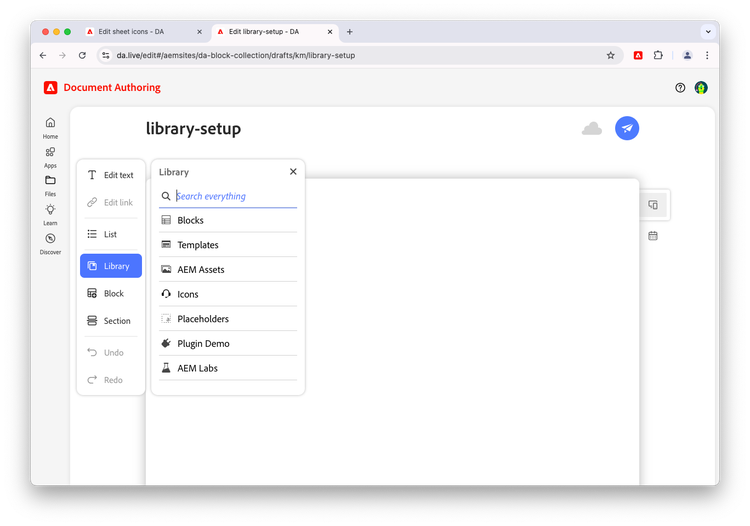Image resolution: width=750 pixels, height=526 pixels.
Task: Go forward in the browser
Action: pos(63,55)
